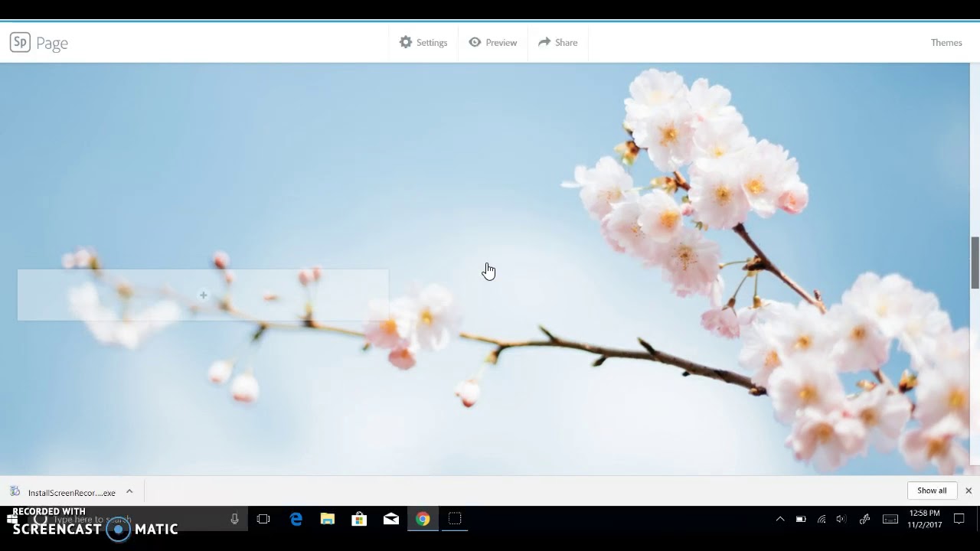Open Microsoft Store from the taskbar
980x551 pixels.
[359, 519]
